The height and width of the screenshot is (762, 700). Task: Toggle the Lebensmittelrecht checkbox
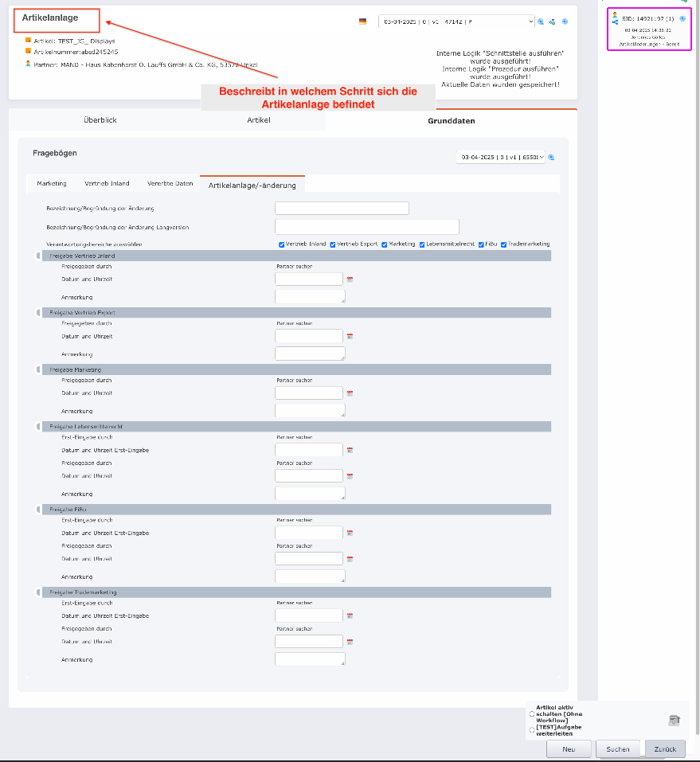point(423,244)
